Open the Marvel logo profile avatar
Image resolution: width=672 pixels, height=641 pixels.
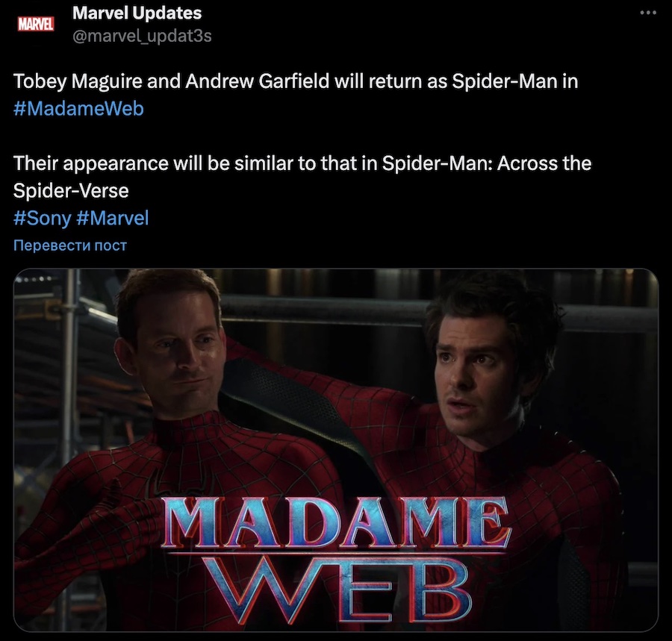pos(36,24)
